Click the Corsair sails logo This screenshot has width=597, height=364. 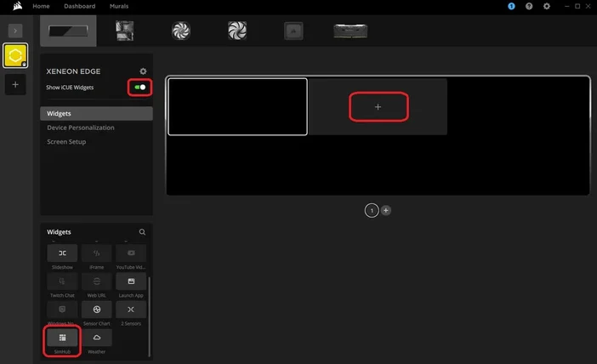coord(17,6)
